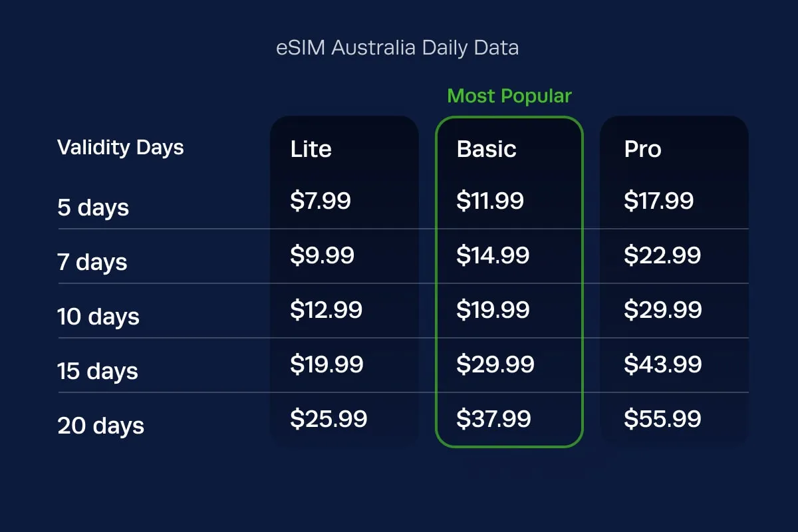The width and height of the screenshot is (798, 532).
Task: Select Lite 10 days at $12.99
Action: (326, 310)
